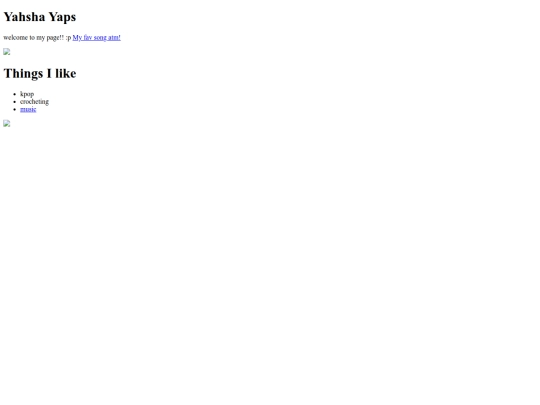This screenshot has width=540, height=405.
Task: Click the words 'to my' in the intro
Action: (x=37, y=38)
